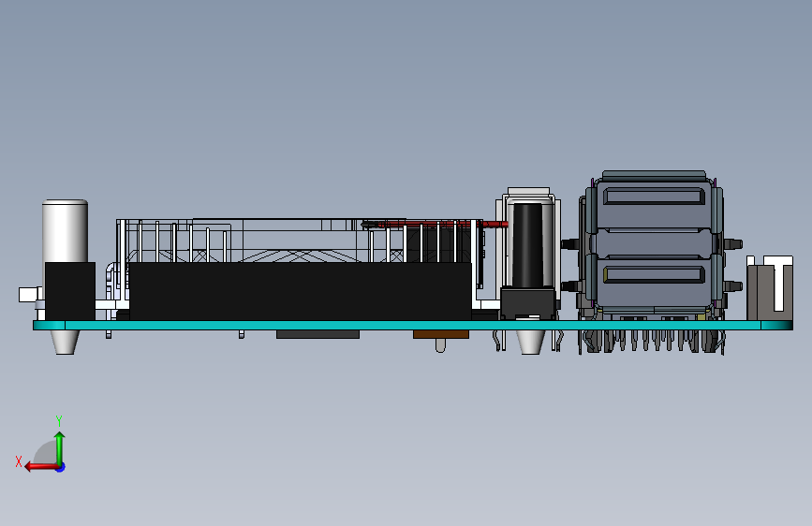Select the black cylinder inside the white connector housing
812x526 pixels.
(x=527, y=245)
